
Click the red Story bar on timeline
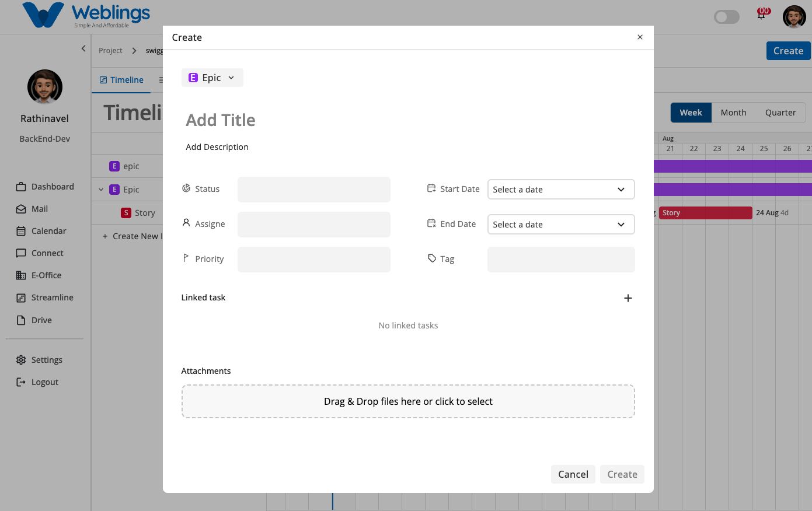pos(705,213)
